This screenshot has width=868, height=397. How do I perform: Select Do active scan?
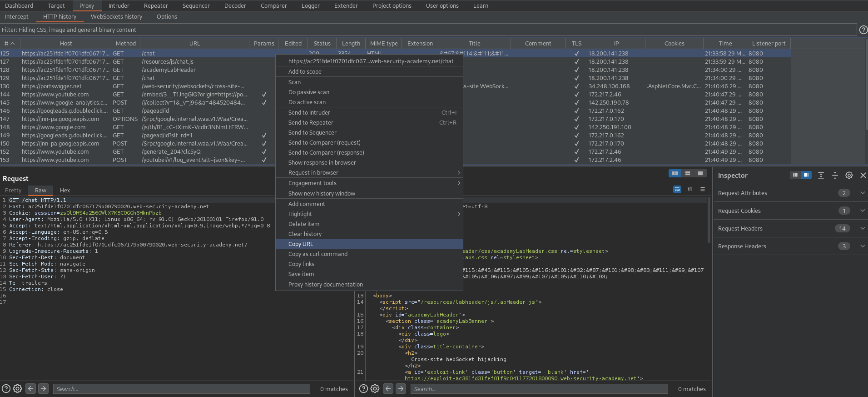coord(369,102)
